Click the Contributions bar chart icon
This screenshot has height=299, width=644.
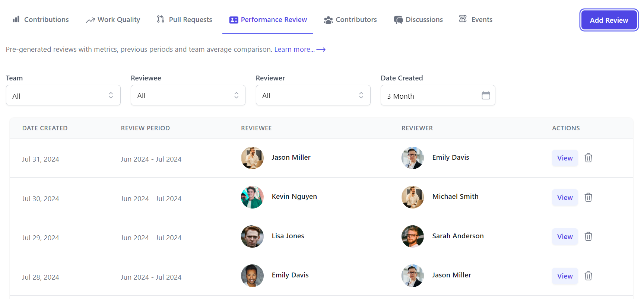point(16,19)
